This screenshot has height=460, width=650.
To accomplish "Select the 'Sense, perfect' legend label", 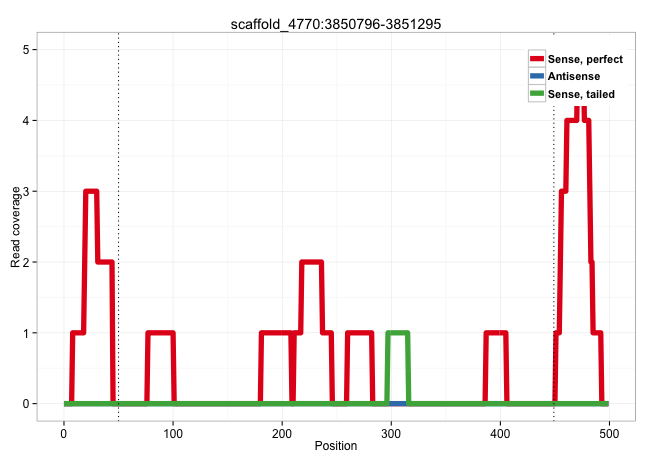I will coord(585,59).
